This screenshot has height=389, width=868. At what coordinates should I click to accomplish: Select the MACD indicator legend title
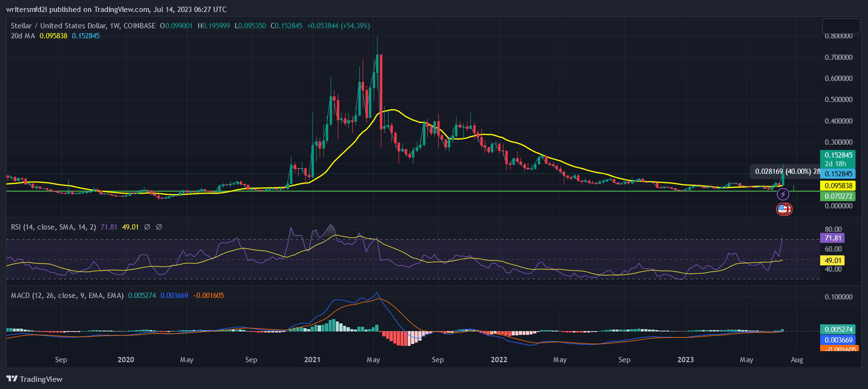[67, 296]
